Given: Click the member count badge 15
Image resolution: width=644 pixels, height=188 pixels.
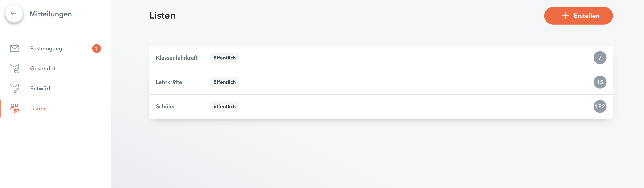Looking at the screenshot, I should (600, 82).
